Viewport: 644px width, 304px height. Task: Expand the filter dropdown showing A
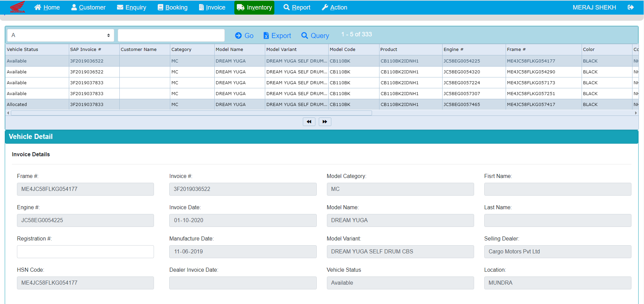61,35
